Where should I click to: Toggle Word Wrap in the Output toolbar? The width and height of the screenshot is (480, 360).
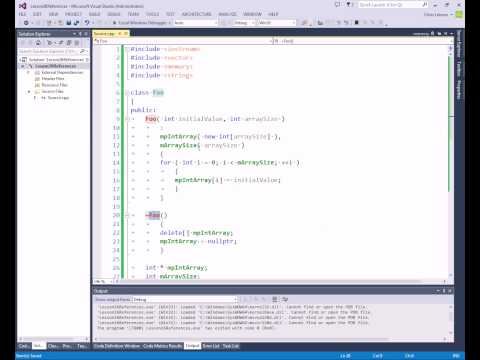point(285,299)
